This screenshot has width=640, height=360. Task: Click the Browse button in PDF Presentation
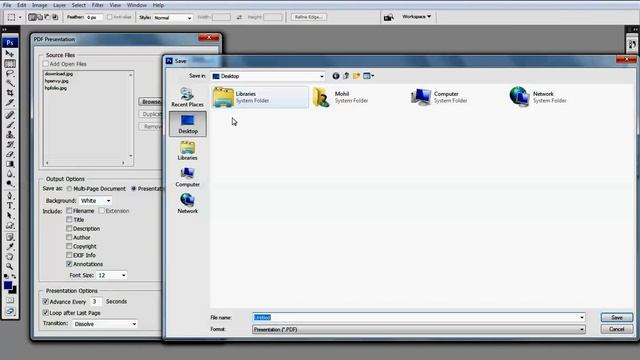150,102
